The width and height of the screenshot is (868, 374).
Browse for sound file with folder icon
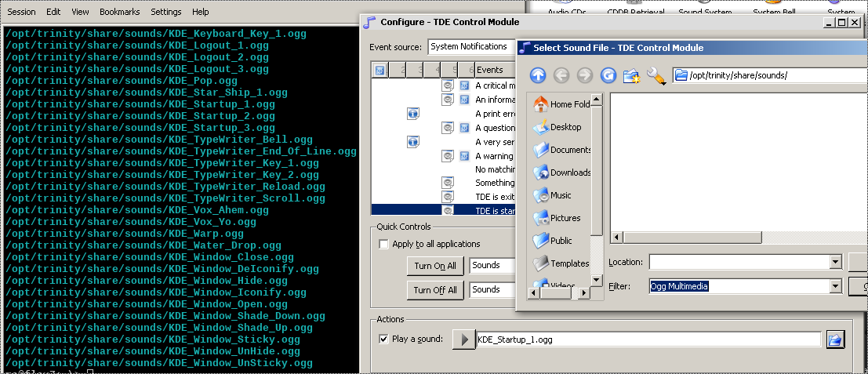click(x=836, y=340)
